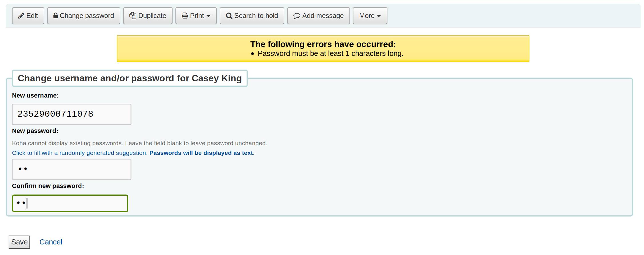
Task: Click the 'Search to hold' button text
Action: [256, 16]
